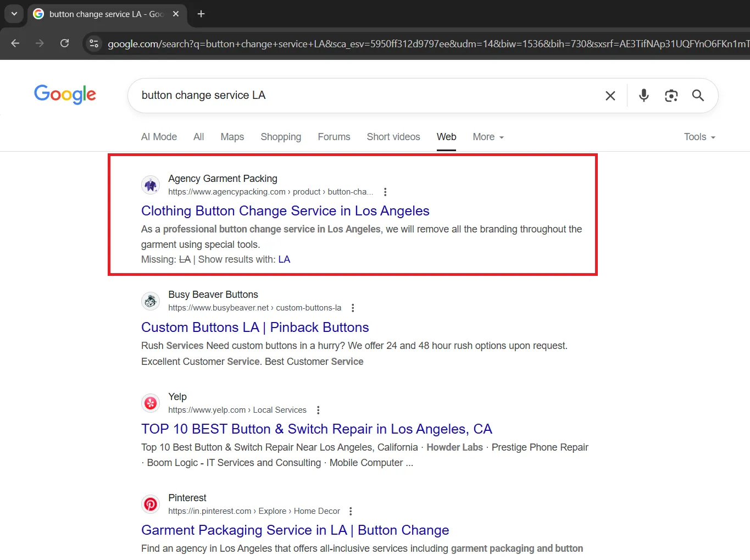Expand the More search filters dropdown
Image resolution: width=750 pixels, height=560 pixels.
coord(488,137)
